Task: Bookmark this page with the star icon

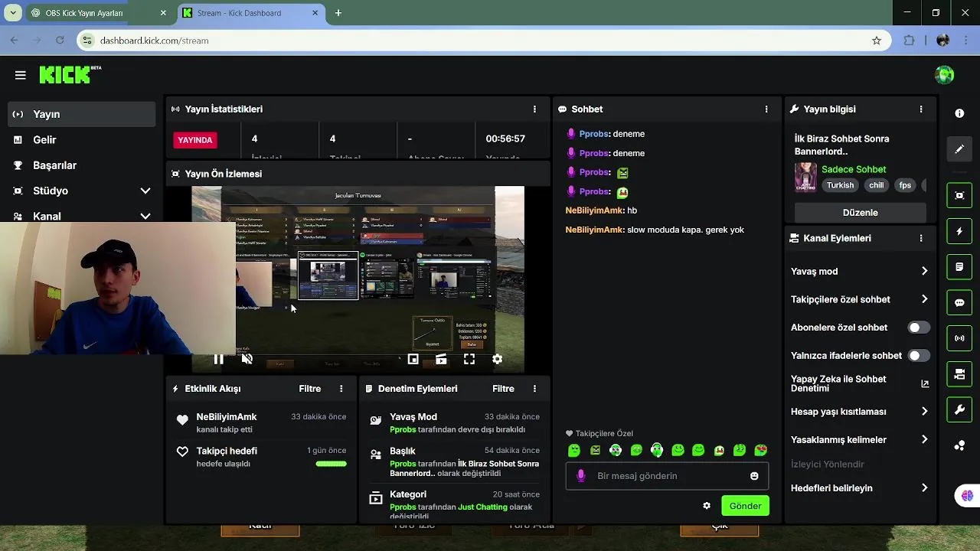Action: coord(877,41)
